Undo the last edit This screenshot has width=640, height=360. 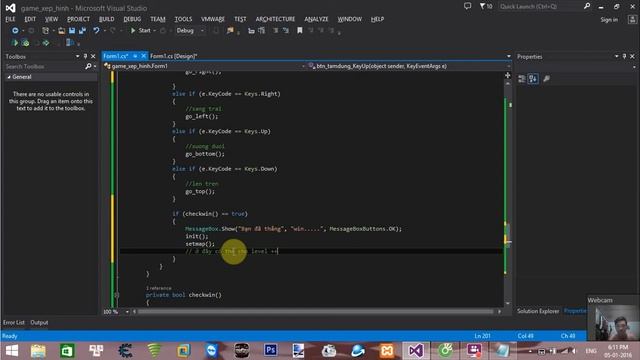tap(96, 31)
